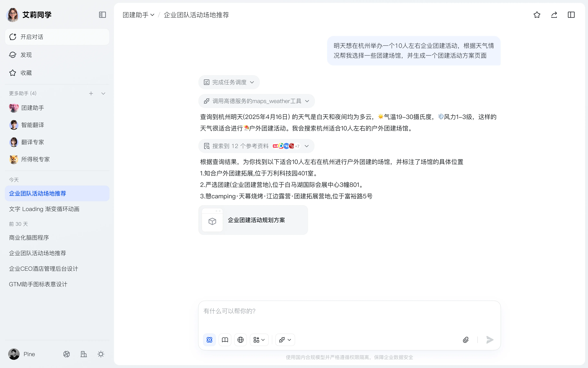This screenshot has width=588, height=368.
Task: Click the task checklist icon in 完成任务调度
Action: [x=207, y=82]
